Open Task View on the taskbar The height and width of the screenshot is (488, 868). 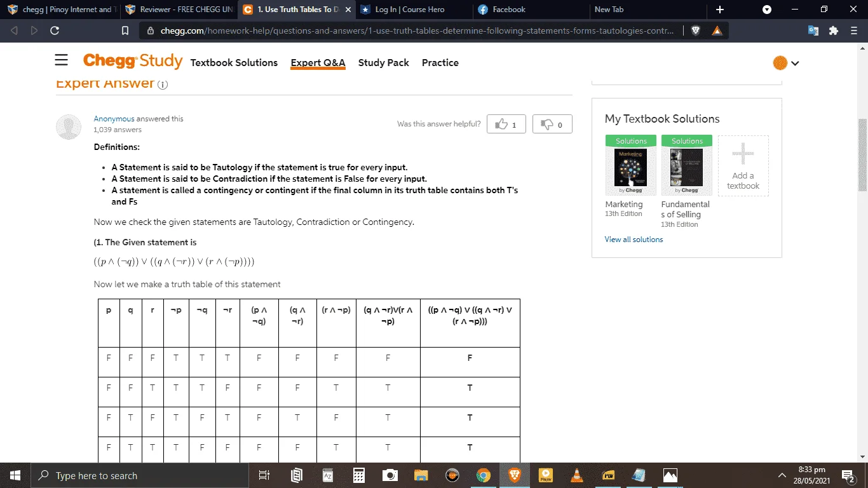(264, 475)
